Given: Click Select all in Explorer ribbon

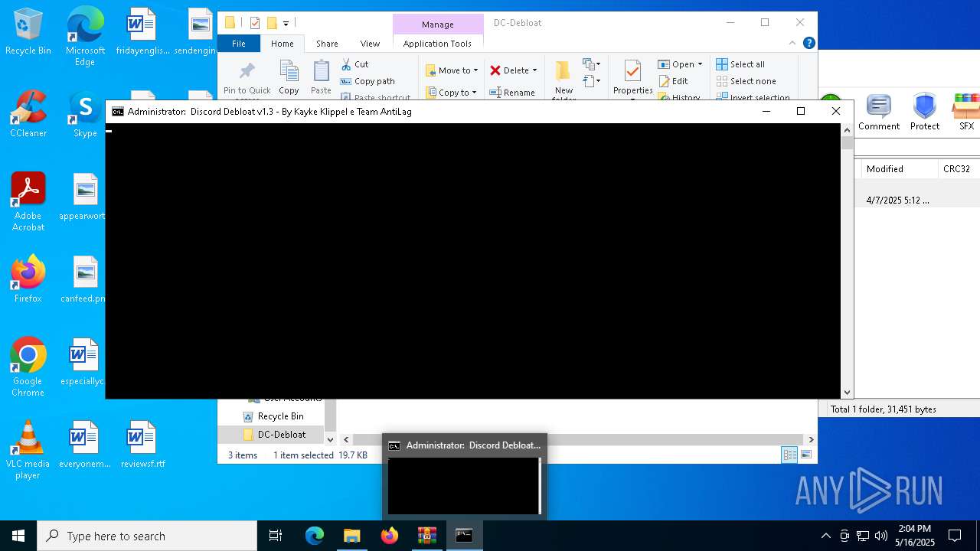Looking at the screenshot, I should point(740,64).
